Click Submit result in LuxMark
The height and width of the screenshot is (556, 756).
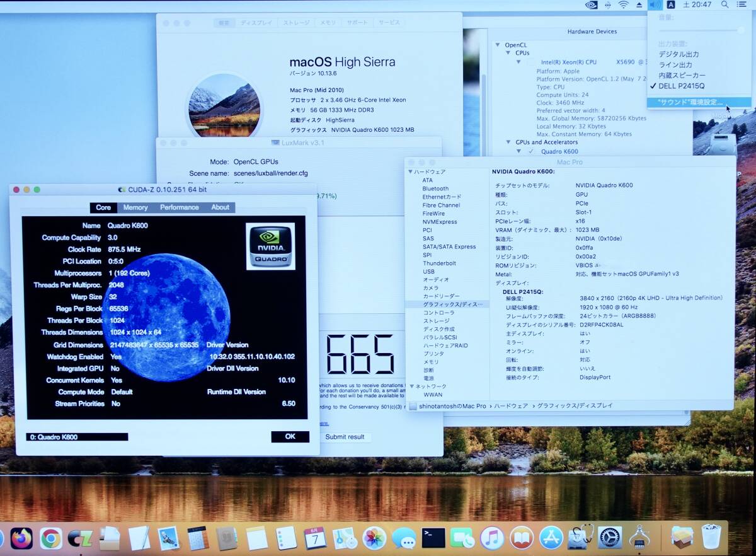click(345, 437)
